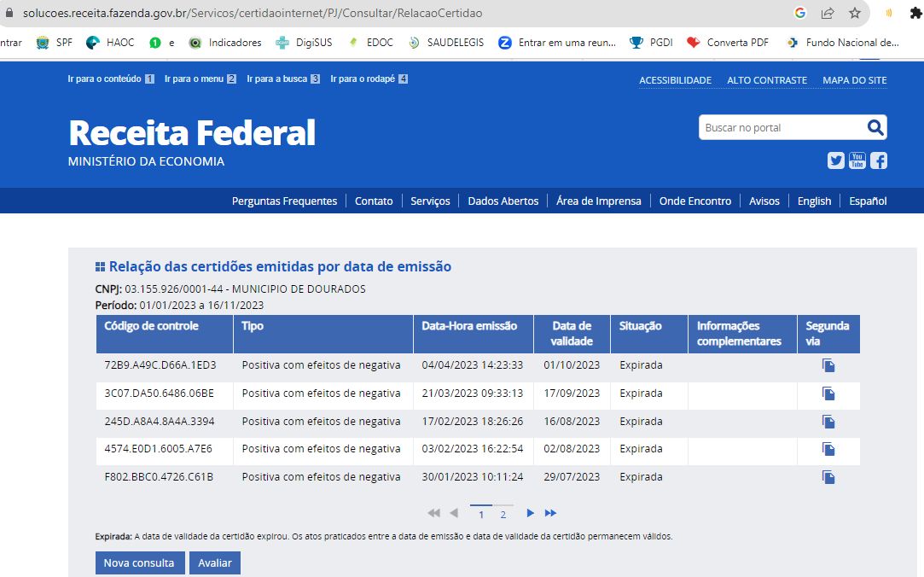
Task: Click the Data de validade column header
Action: (572, 334)
